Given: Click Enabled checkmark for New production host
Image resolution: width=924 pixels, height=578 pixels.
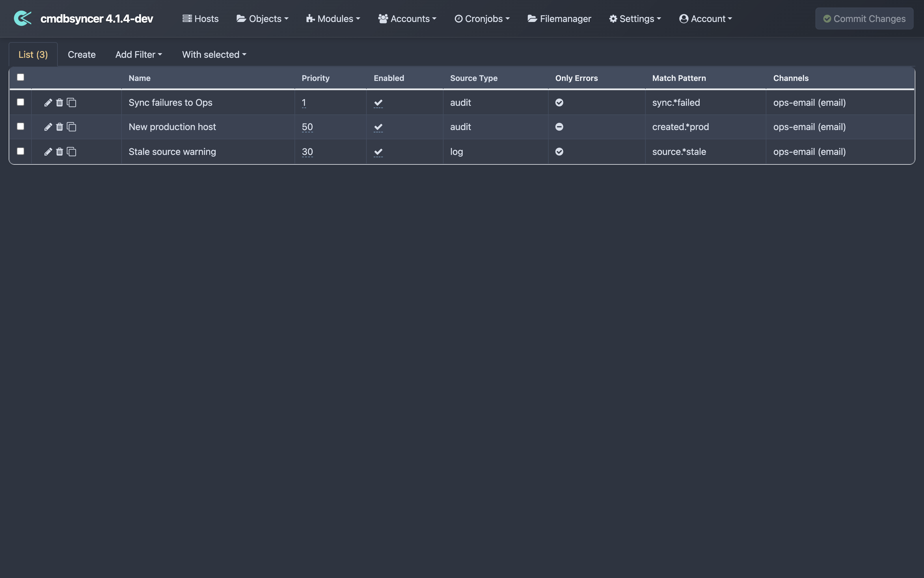Looking at the screenshot, I should tap(378, 127).
